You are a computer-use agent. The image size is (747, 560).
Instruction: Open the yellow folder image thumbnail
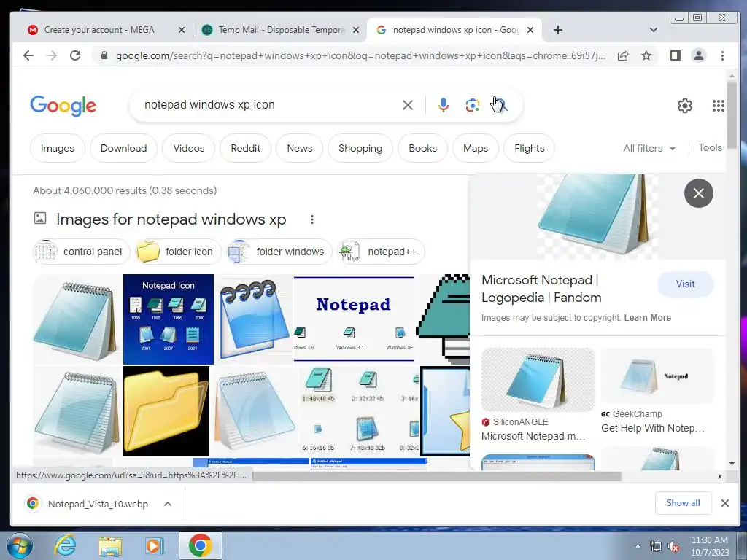(166, 411)
